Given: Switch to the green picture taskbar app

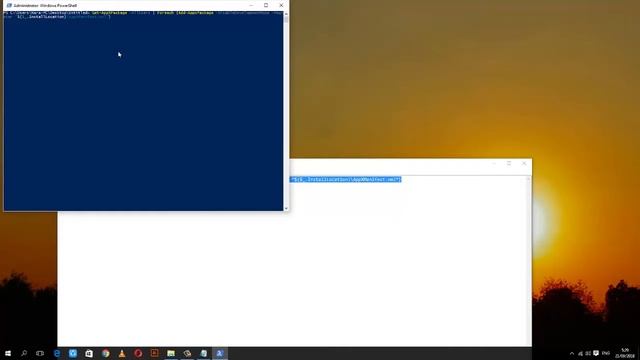Looking at the screenshot, I should [x=171, y=353].
